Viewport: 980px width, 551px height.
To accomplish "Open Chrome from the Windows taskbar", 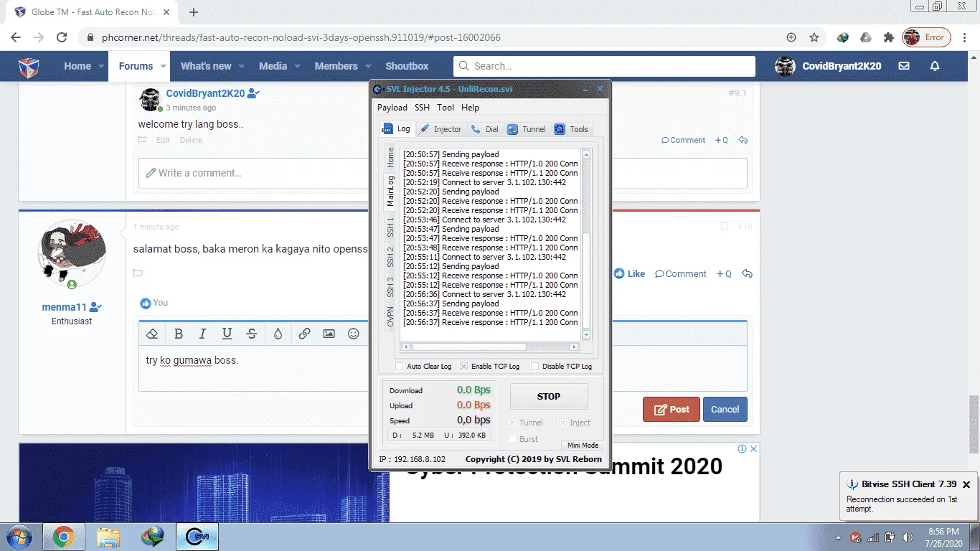I will click(63, 537).
